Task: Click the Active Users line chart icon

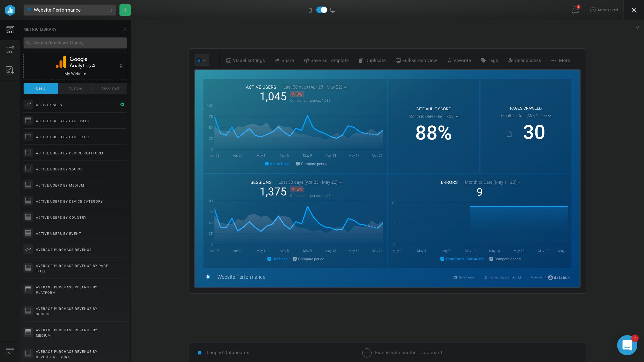Action: [28, 104]
